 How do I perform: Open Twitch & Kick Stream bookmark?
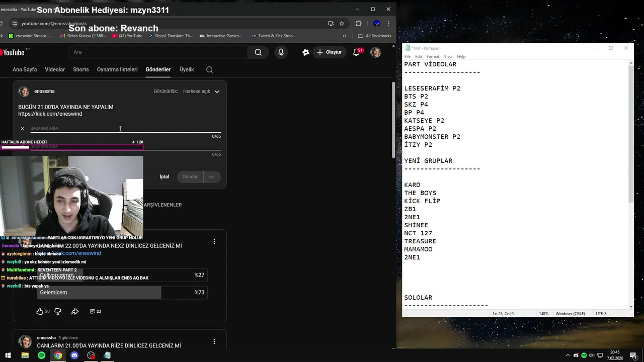pos(273,36)
